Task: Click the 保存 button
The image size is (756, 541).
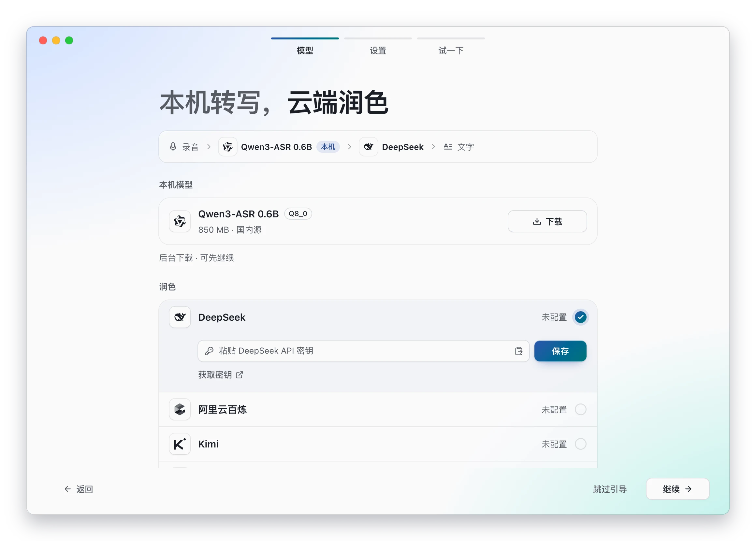Action: point(560,351)
